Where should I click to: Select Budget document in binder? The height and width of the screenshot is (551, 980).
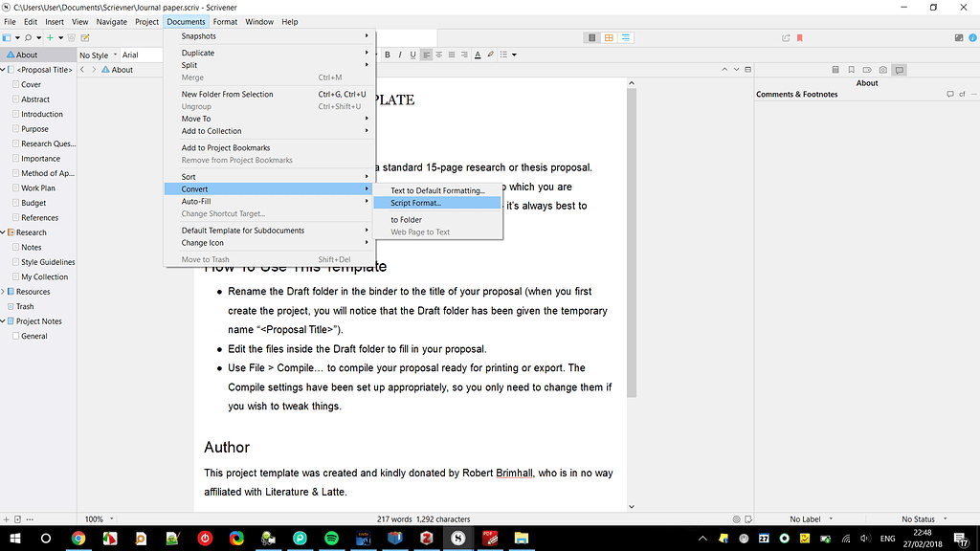[33, 203]
